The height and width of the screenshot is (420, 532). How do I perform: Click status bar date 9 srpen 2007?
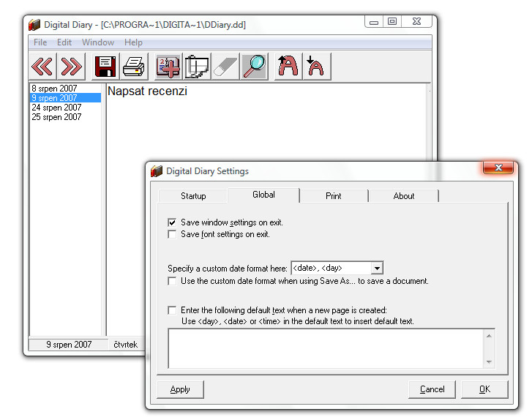pos(69,345)
